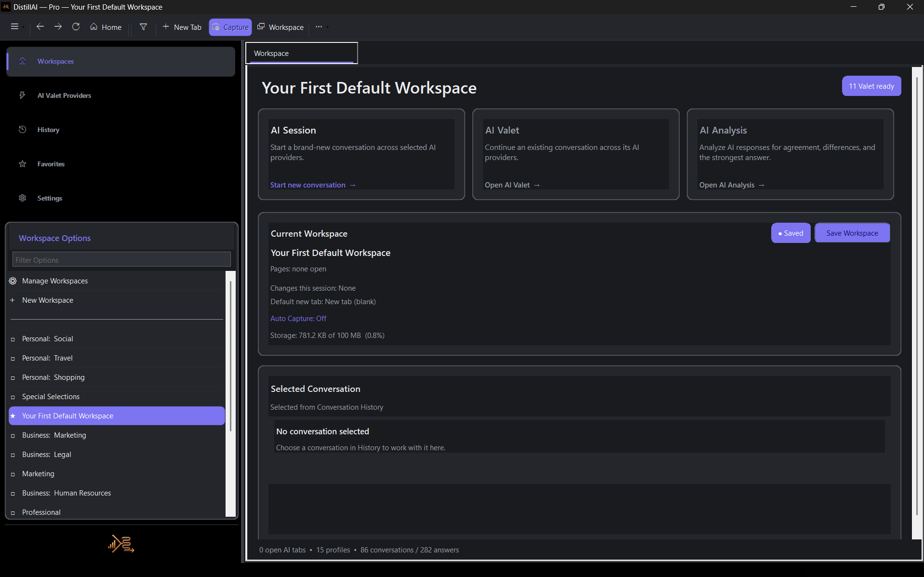Select Personal: Shopping workspace
The height and width of the screenshot is (577, 924).
click(x=117, y=377)
